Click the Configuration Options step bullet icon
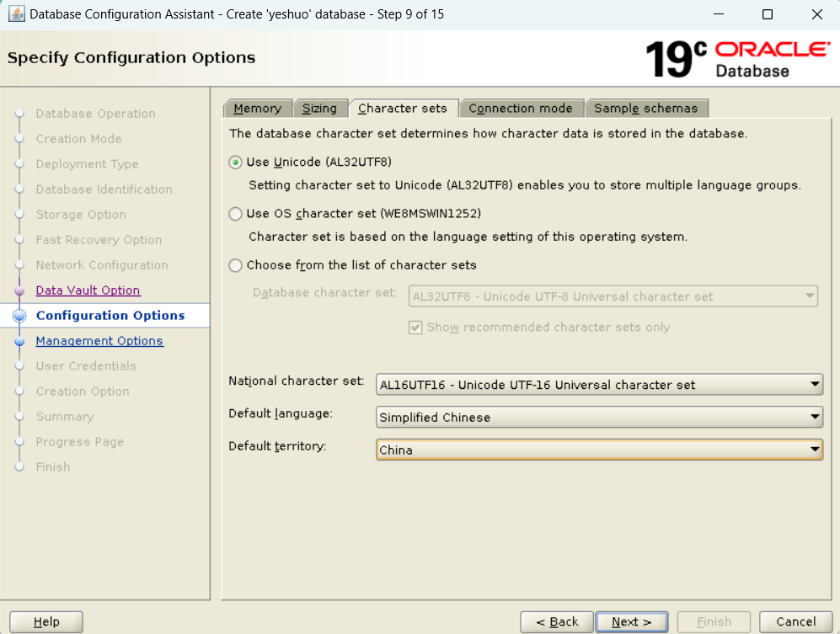Screen dimensions: 840x634 click(x=20, y=316)
